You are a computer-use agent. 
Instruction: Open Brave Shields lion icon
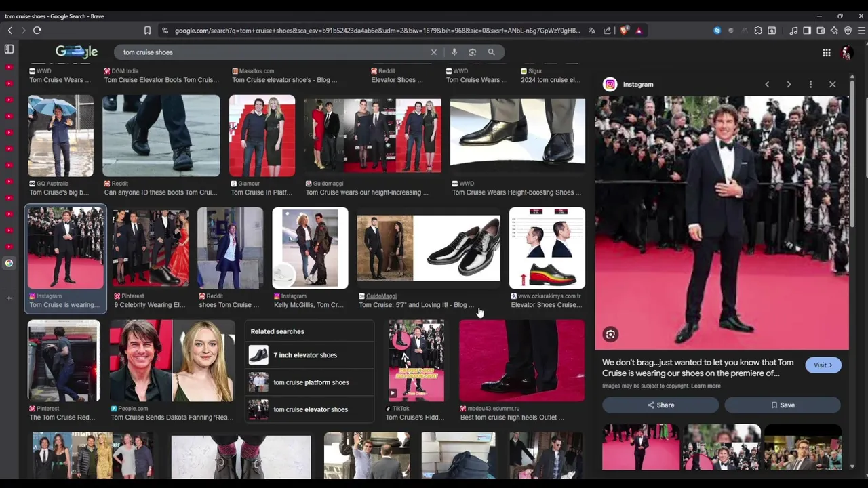[x=624, y=30]
